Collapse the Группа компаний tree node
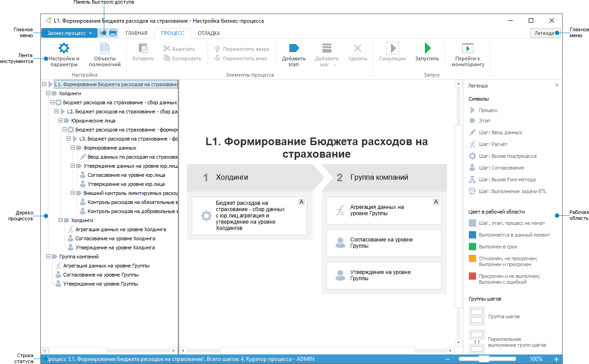 [49, 257]
